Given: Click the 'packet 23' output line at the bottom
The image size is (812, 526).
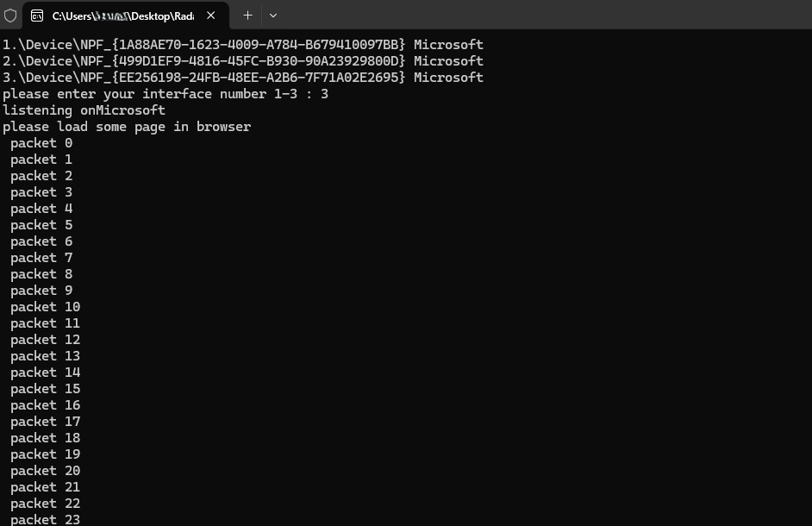Looking at the screenshot, I should 46,519.
